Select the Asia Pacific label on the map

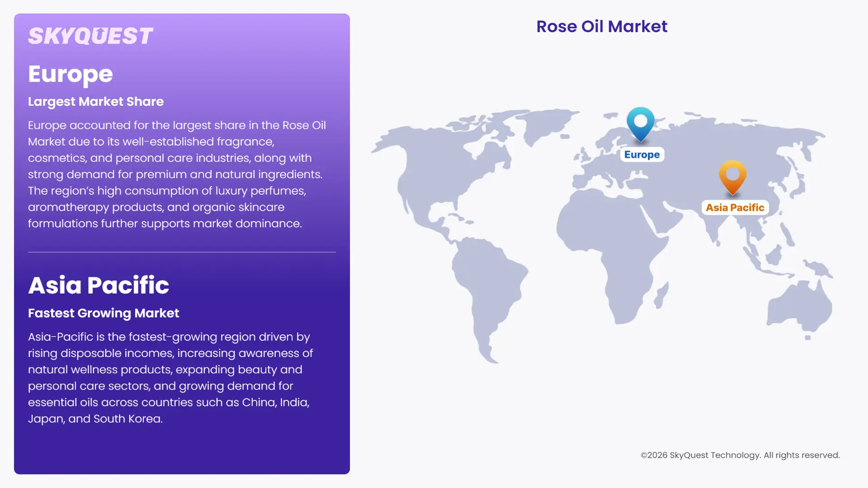735,207
